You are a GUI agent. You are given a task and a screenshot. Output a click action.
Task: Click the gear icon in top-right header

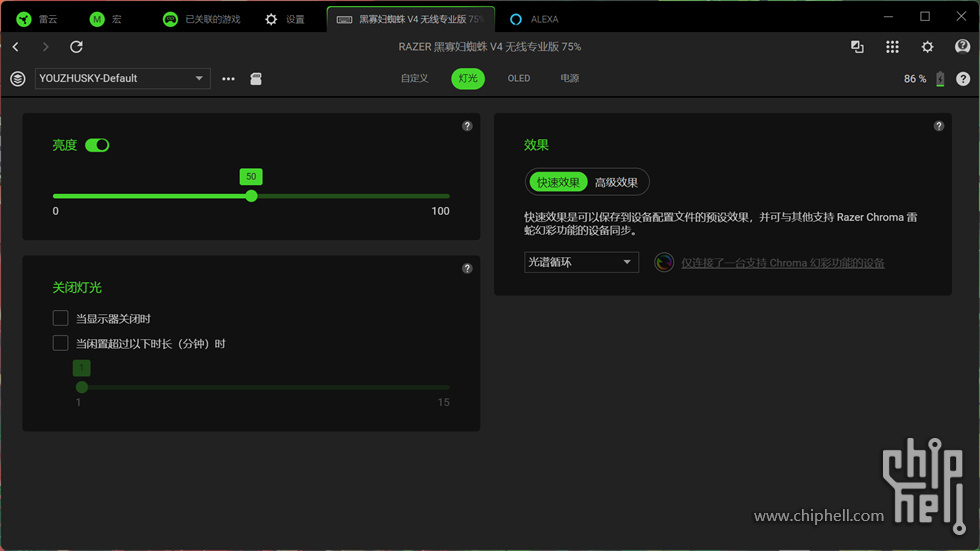tap(928, 47)
